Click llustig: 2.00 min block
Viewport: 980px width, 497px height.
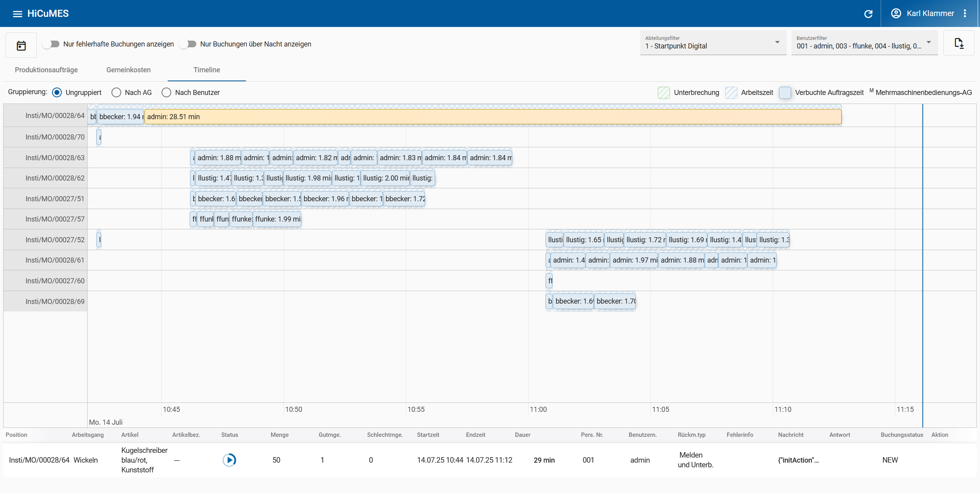pyautogui.click(x=385, y=178)
